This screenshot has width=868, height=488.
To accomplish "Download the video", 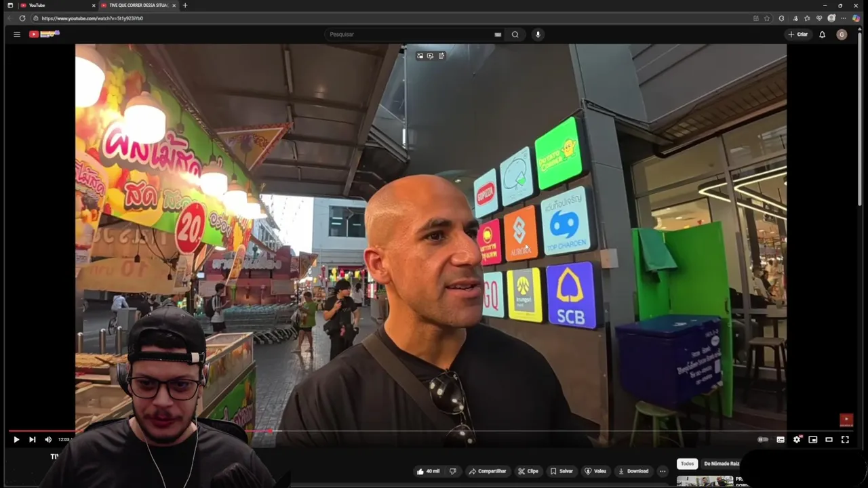I will 633,471.
